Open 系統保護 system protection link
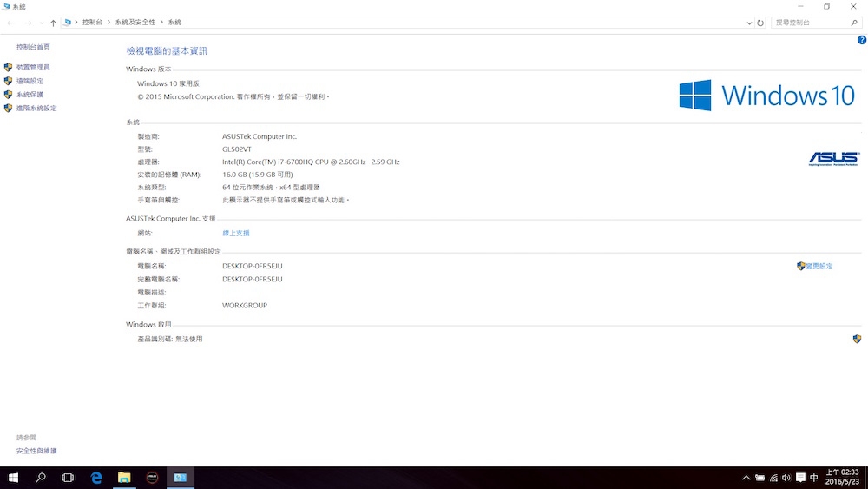Viewport: 868px width, 489px height. [30, 95]
